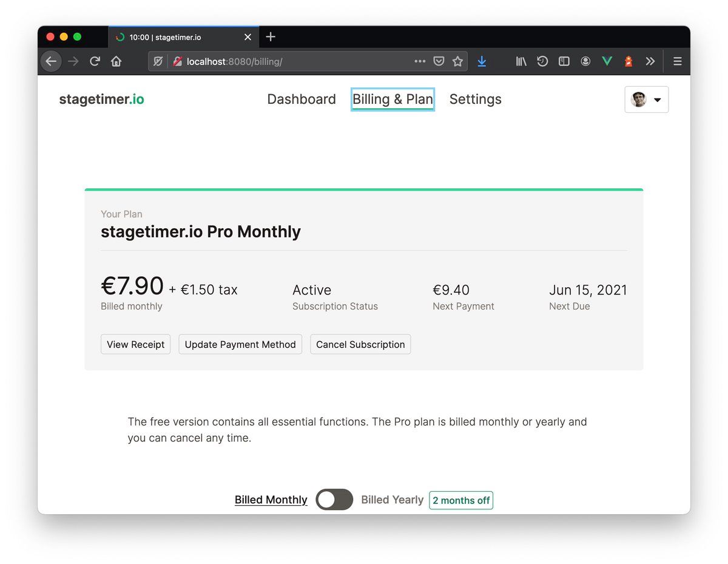Open the page actions ellipsis menu
This screenshot has width=728, height=564.
[420, 61]
